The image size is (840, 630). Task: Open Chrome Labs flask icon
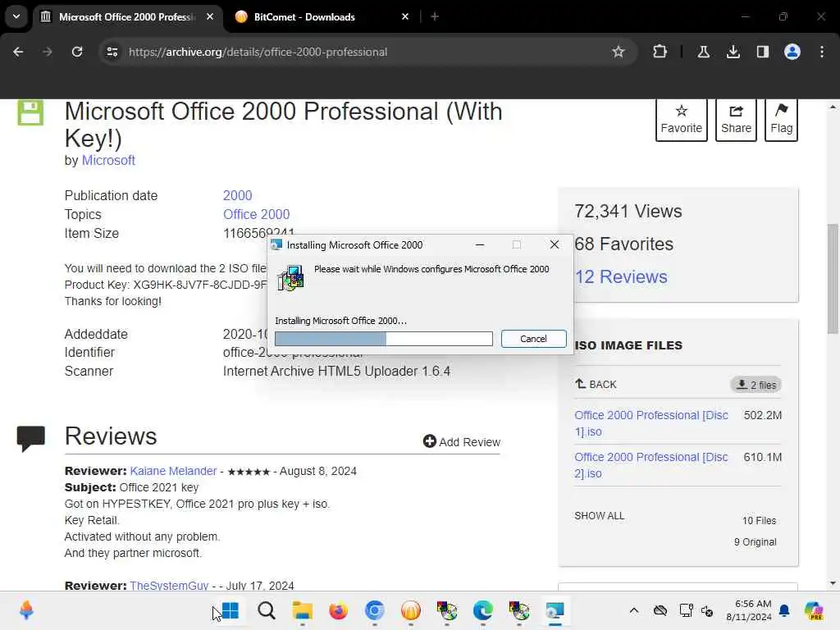[703, 52]
